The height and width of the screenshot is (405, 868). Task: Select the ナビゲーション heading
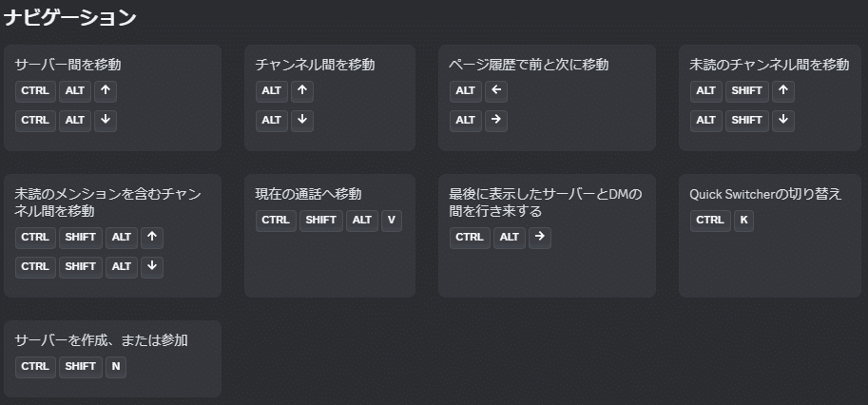tap(69, 18)
